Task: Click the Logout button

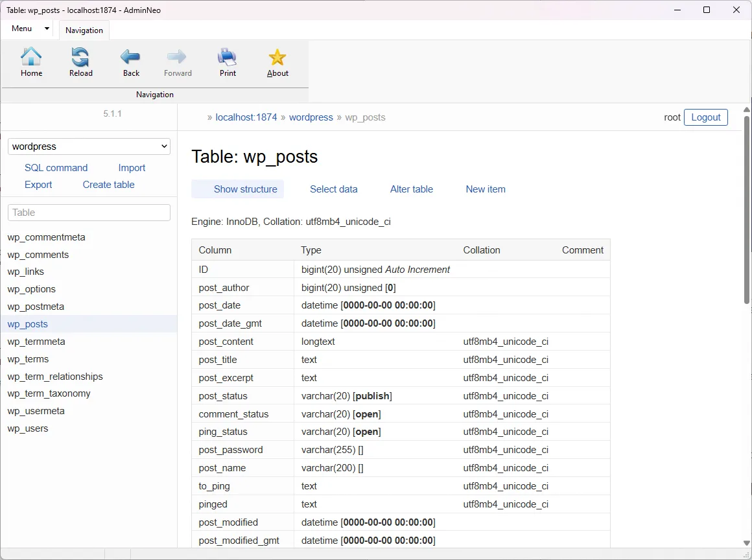Action: [x=705, y=117]
